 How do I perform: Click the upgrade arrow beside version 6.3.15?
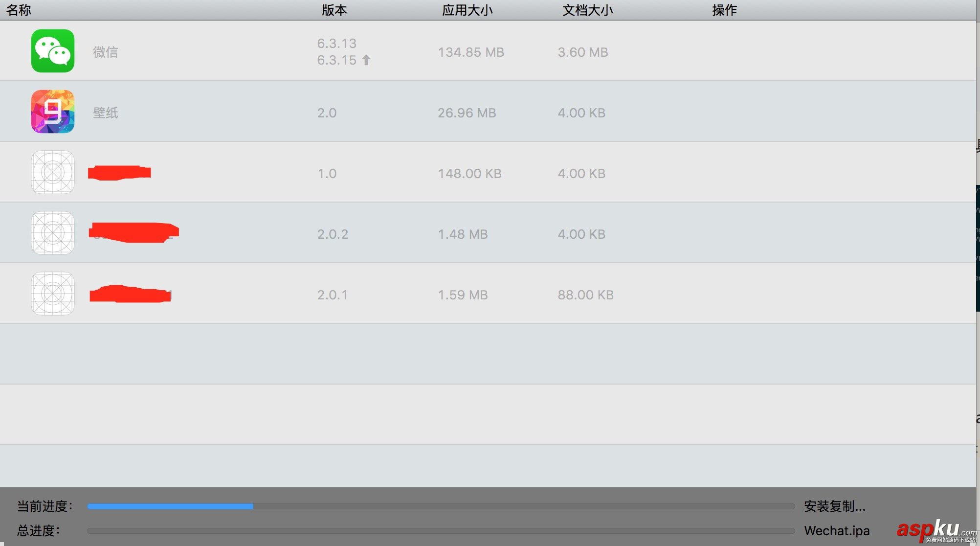[x=366, y=60]
